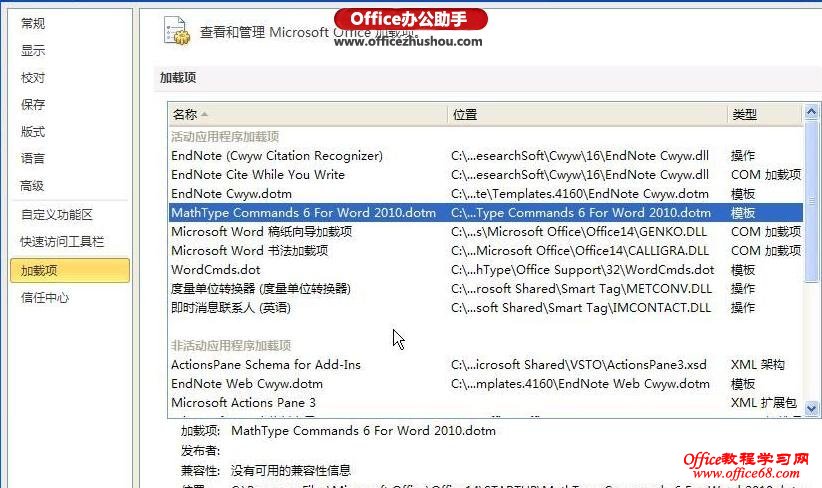Click the 非活动应用程序加载项 group heading
Image resolution: width=822 pixels, height=488 pixels.
coord(231,345)
